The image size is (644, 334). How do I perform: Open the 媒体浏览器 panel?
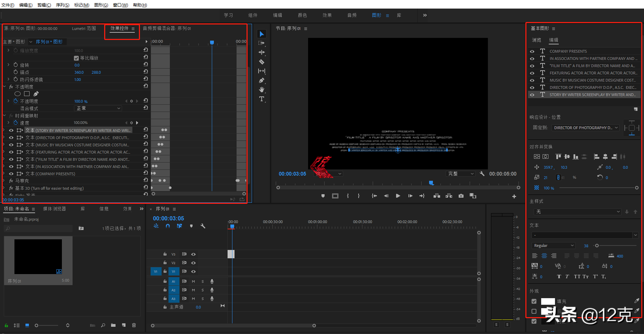coord(54,209)
